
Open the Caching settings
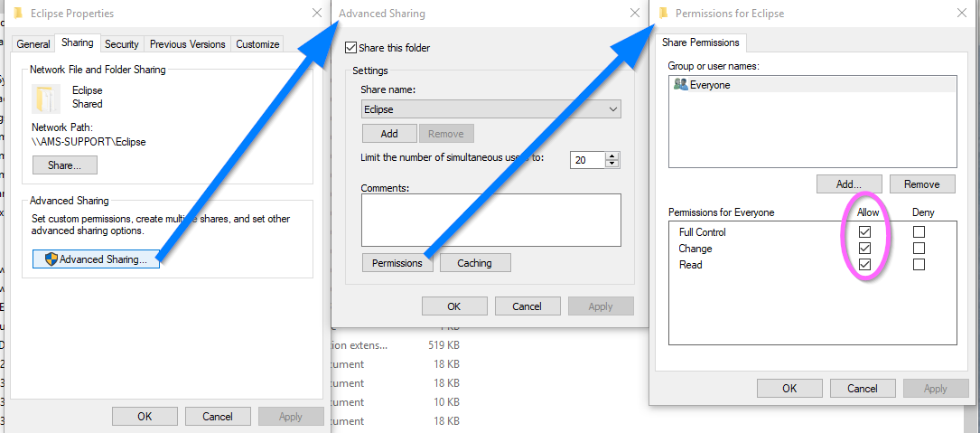[x=475, y=263]
